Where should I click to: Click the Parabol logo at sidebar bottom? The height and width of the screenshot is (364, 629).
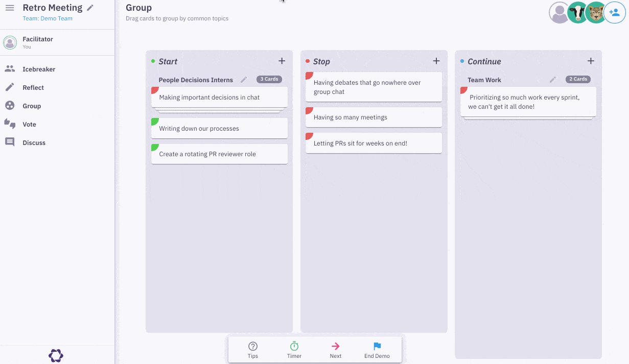point(56,355)
